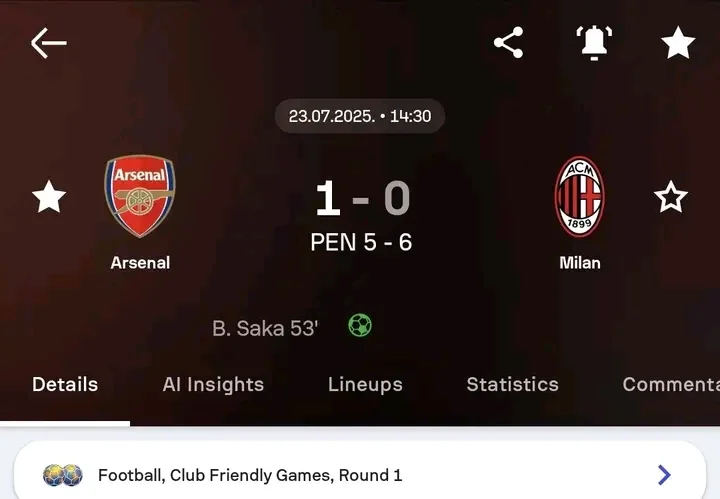Tap the tournament footballs icon
This screenshot has width=720, height=499.
[63, 475]
